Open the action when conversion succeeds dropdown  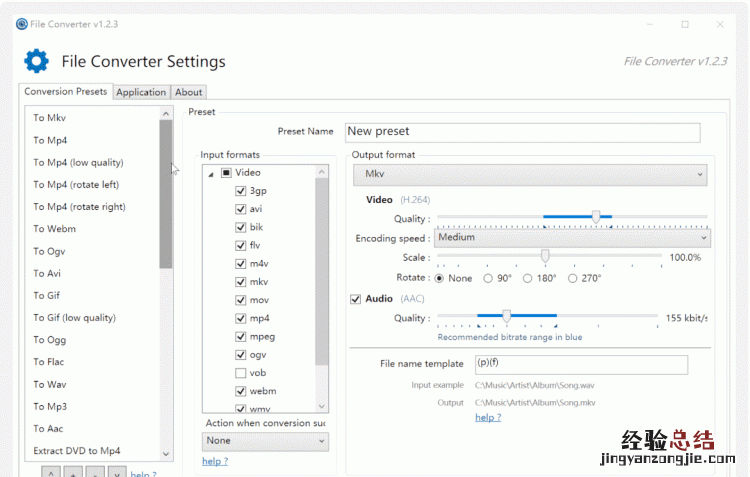[x=264, y=440]
